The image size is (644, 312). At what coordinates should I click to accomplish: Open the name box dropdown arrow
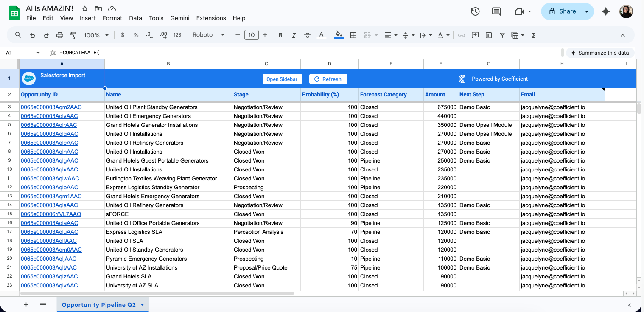tap(38, 53)
